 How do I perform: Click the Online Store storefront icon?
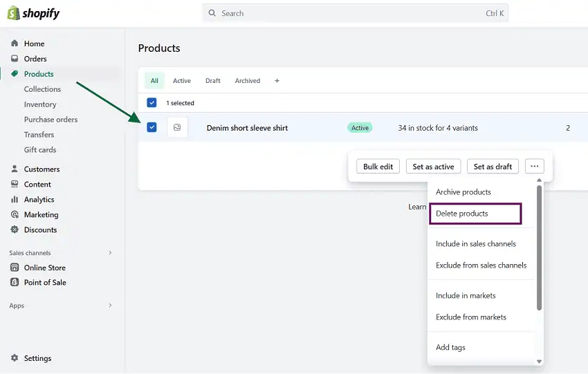click(15, 268)
